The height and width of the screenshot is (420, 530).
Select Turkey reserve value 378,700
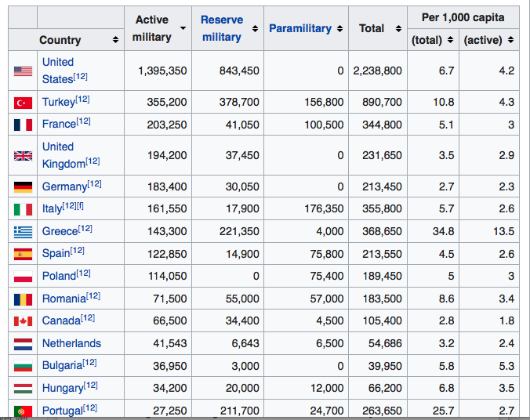click(239, 102)
